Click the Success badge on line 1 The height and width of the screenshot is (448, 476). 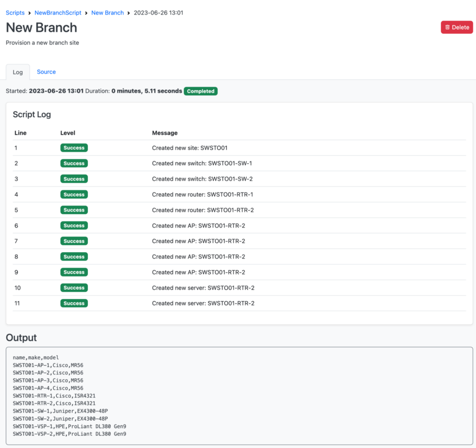pos(74,148)
